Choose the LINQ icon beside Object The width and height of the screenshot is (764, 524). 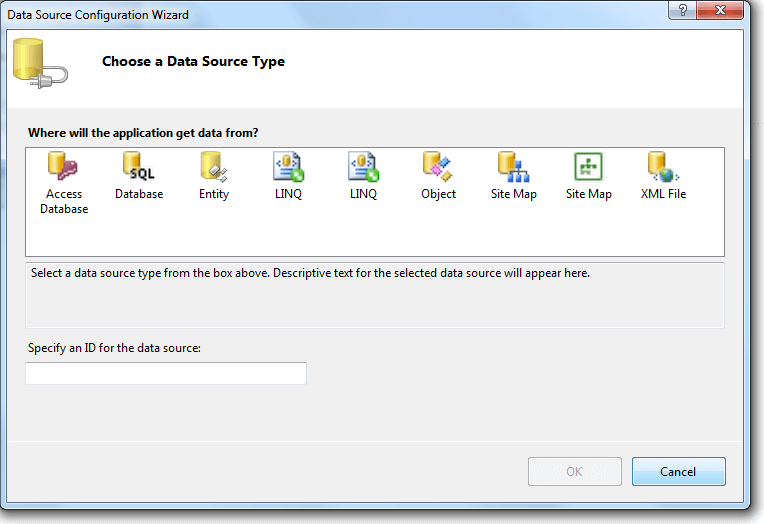363,167
